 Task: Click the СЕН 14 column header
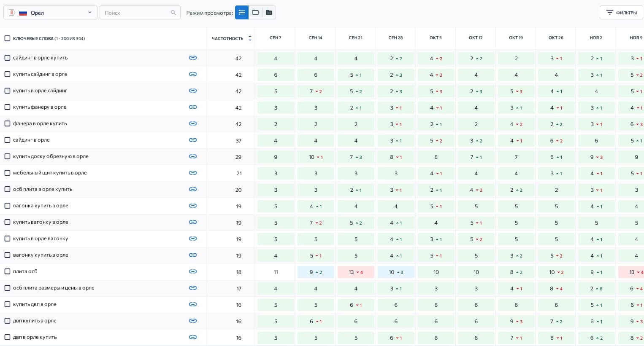point(315,38)
